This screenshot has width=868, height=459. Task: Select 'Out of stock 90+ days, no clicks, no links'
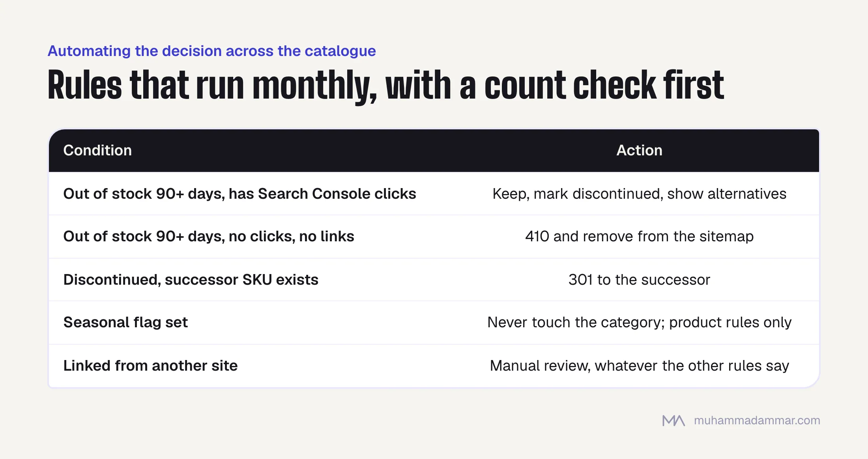(209, 236)
